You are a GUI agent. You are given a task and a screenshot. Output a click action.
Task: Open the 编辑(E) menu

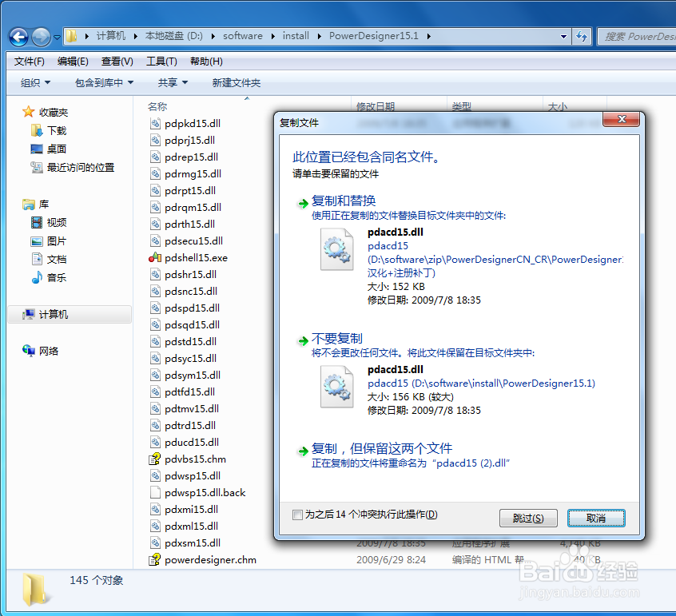[x=73, y=62]
